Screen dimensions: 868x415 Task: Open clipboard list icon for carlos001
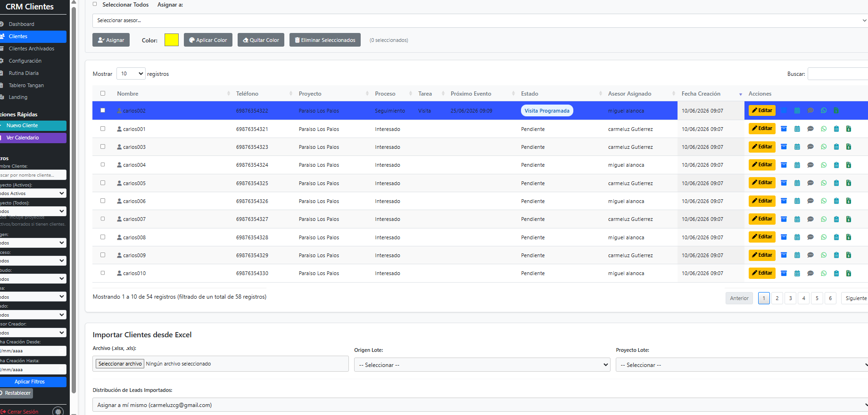point(836,129)
